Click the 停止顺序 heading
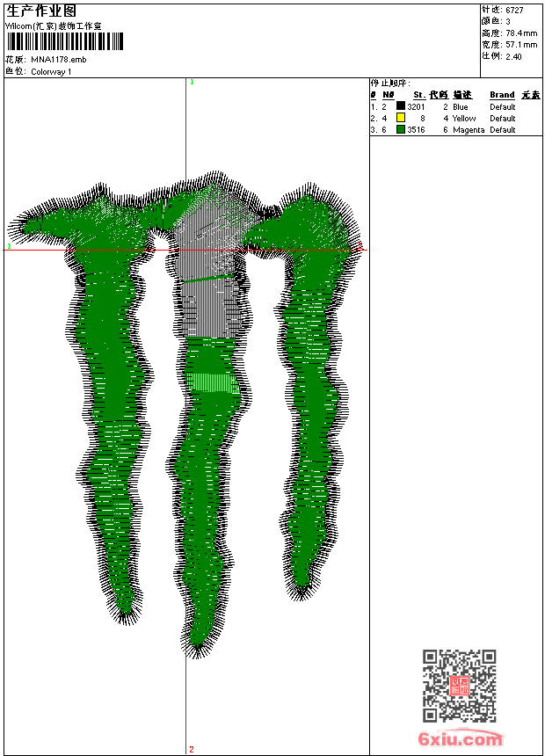 (390, 83)
